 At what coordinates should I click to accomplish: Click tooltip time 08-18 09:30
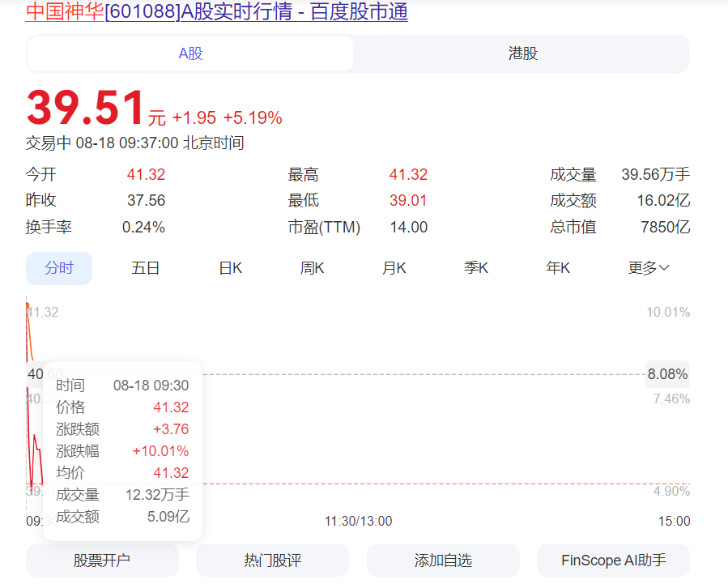[151, 386]
